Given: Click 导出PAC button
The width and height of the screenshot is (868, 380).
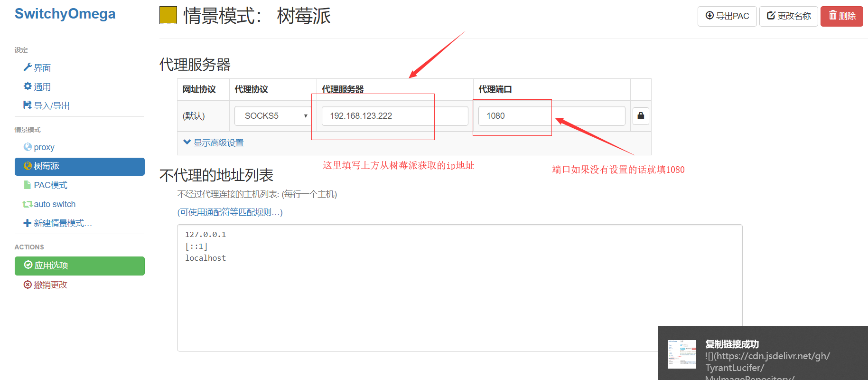Looking at the screenshot, I should pyautogui.click(x=727, y=16).
